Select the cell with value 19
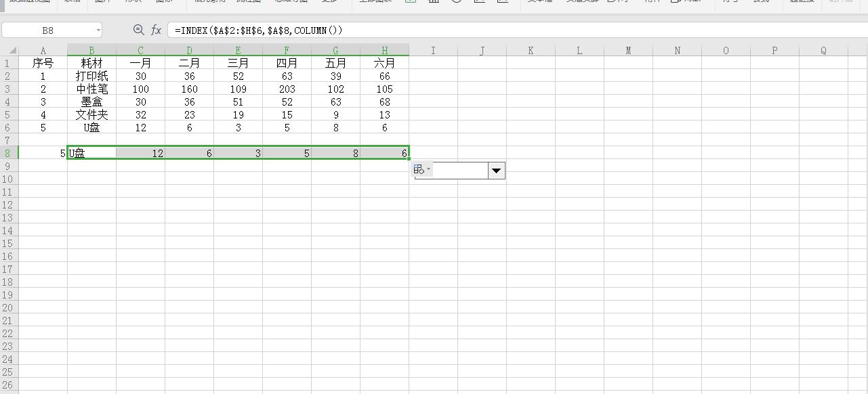The height and width of the screenshot is (394, 868). [x=239, y=114]
